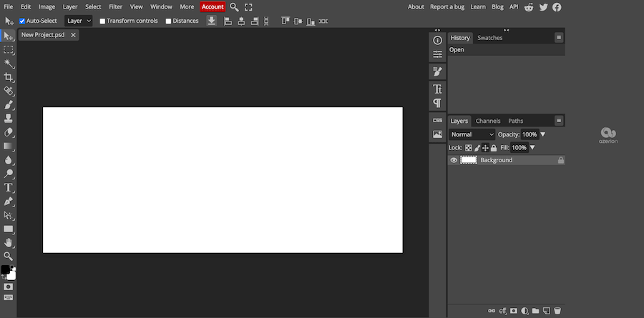The image size is (644, 318).
Task: Open History panel options menu
Action: tap(559, 37)
